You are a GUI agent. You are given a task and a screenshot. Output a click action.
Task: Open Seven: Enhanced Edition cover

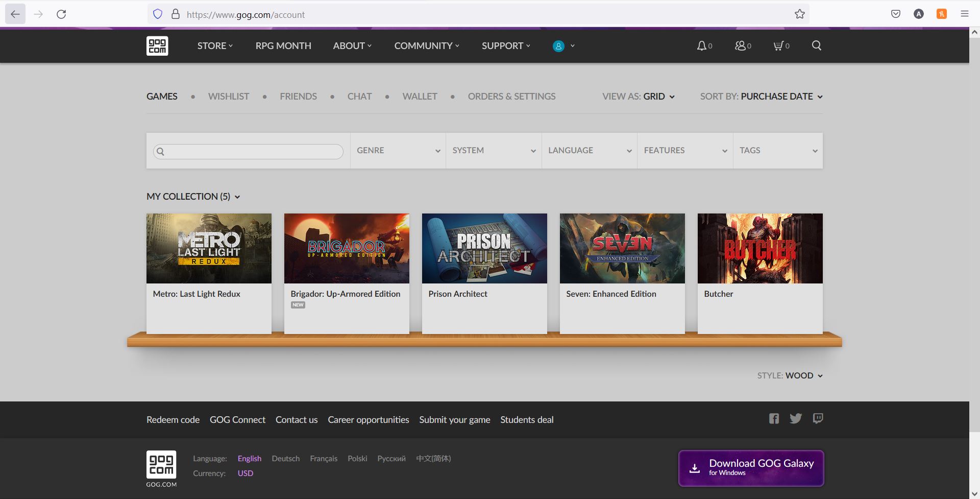622,248
